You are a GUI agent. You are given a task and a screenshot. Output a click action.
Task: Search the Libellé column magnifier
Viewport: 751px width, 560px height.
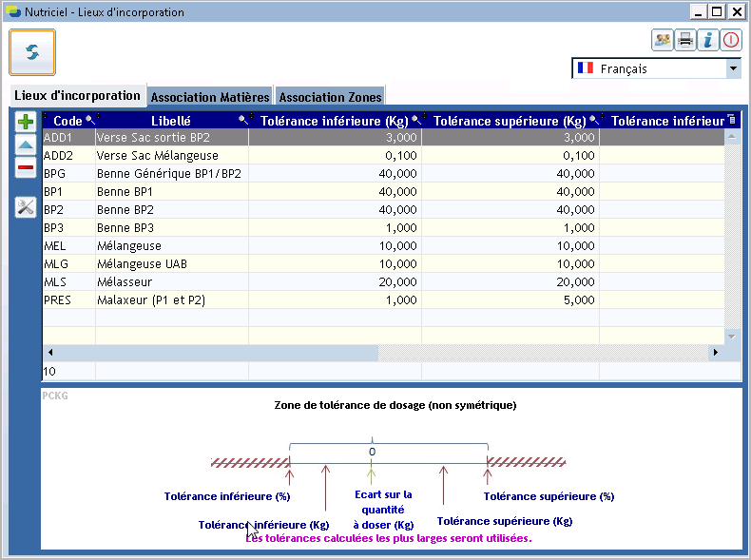(243, 120)
